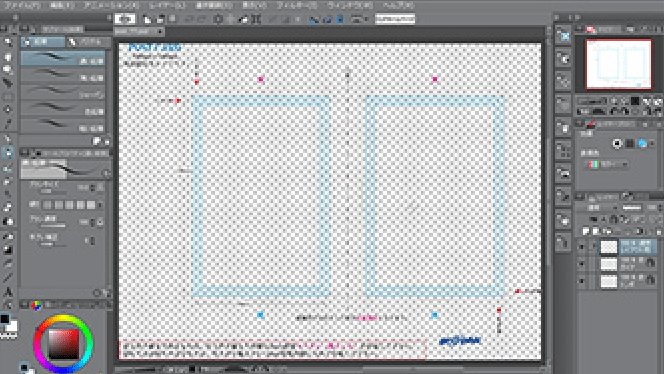Image resolution: width=664 pixels, height=374 pixels.
Task: Click the Undo arrow in the command bar
Action: pos(189,19)
